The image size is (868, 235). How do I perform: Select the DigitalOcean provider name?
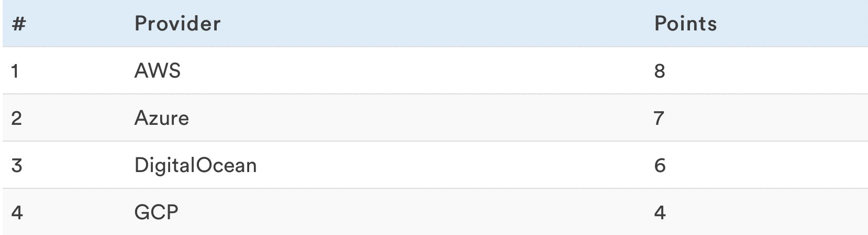click(x=195, y=165)
